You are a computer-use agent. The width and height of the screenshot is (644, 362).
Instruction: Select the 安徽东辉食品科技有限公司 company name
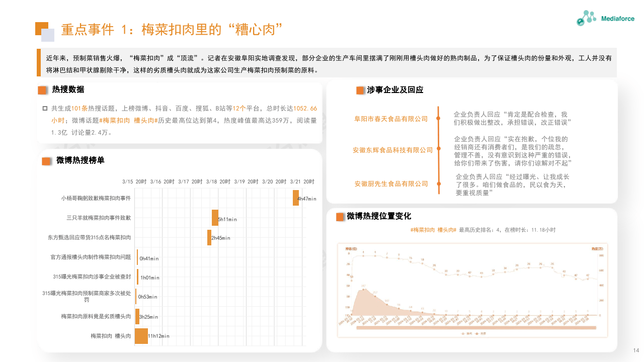tap(394, 149)
